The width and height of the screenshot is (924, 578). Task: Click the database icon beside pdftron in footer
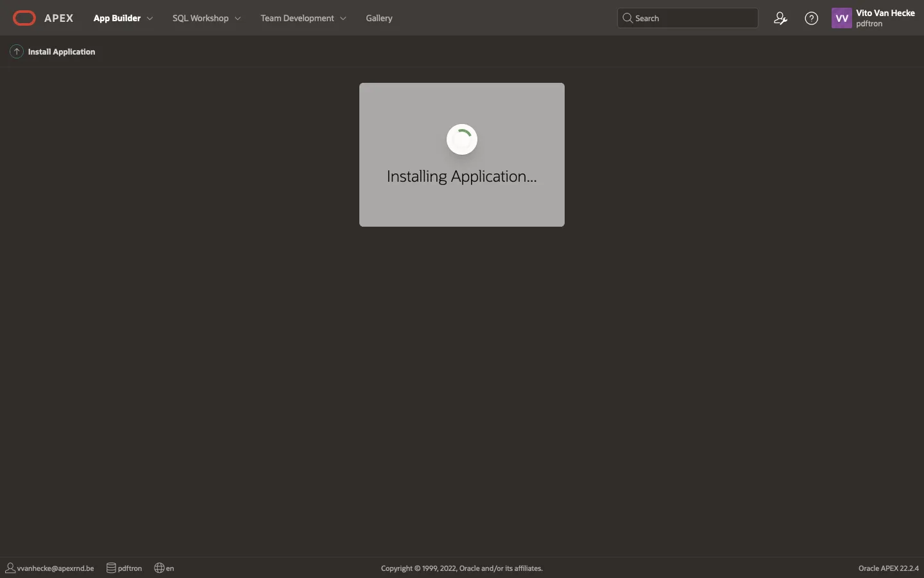click(x=111, y=568)
